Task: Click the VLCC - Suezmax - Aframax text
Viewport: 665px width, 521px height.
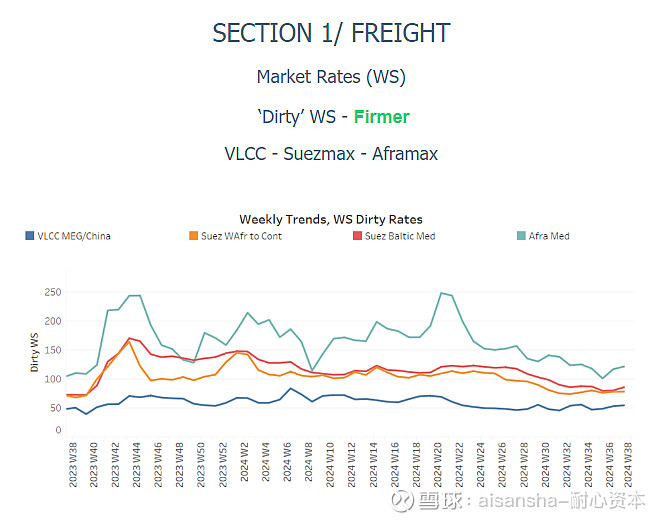Action: (x=331, y=154)
